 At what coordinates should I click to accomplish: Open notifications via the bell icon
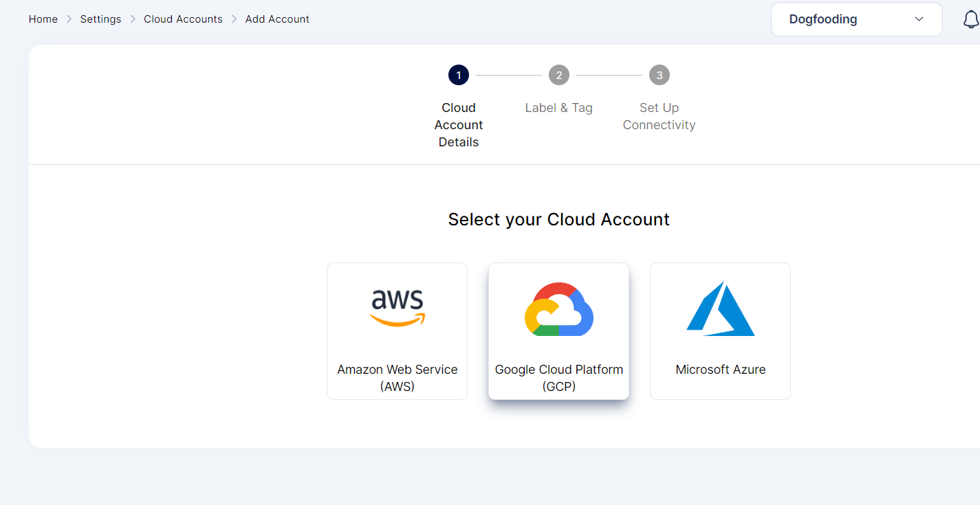point(970,20)
